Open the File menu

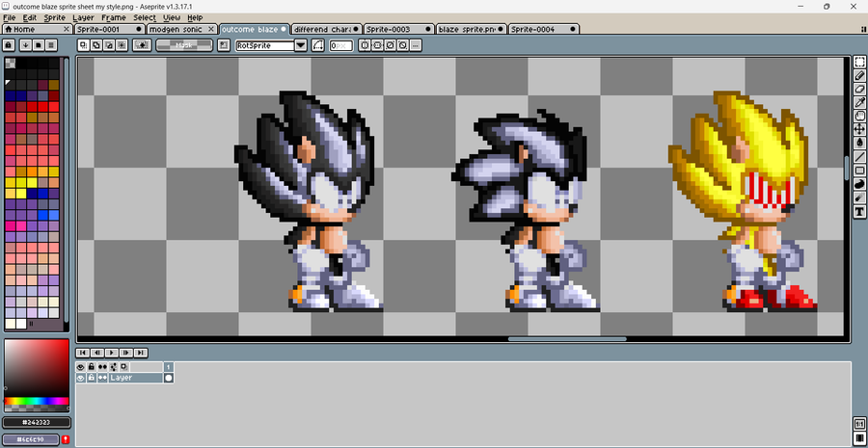pos(9,17)
